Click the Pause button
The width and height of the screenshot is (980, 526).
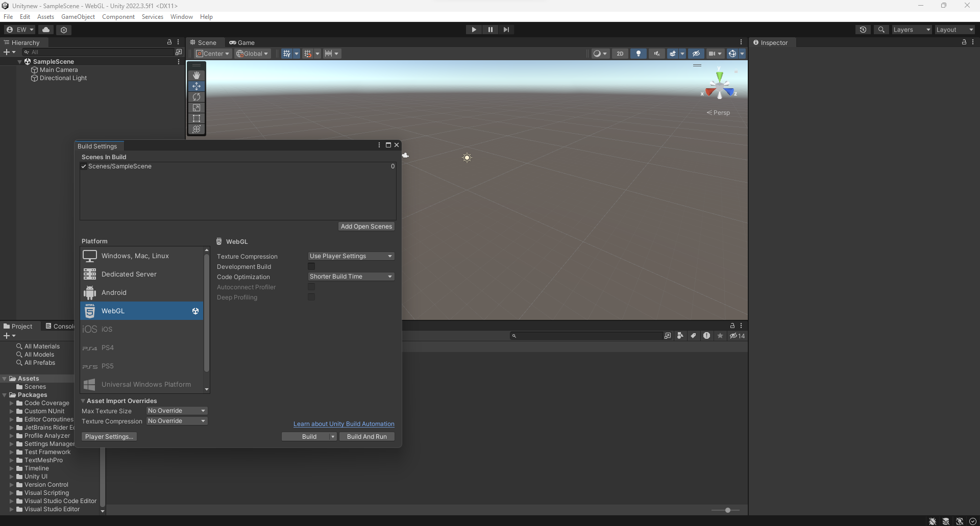[490, 30]
